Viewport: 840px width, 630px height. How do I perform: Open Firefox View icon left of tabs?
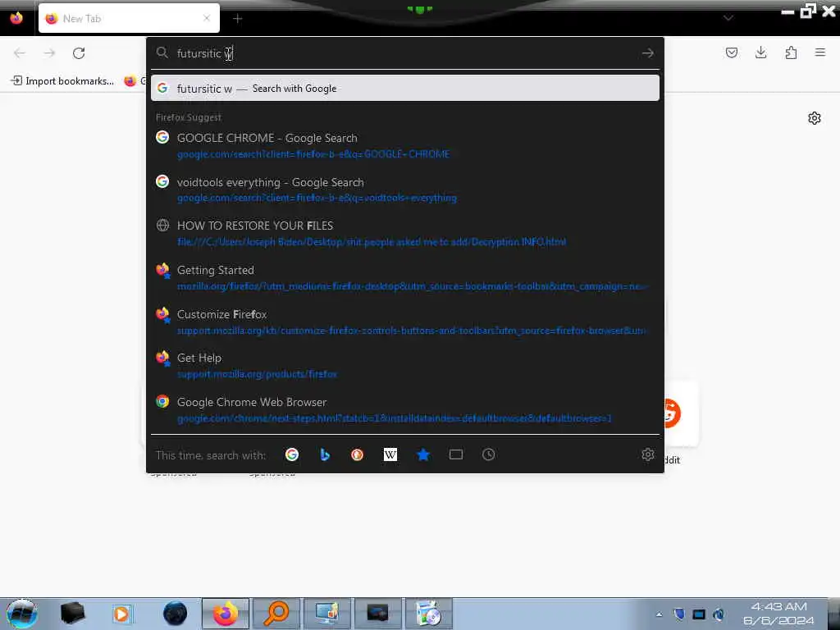click(x=16, y=18)
